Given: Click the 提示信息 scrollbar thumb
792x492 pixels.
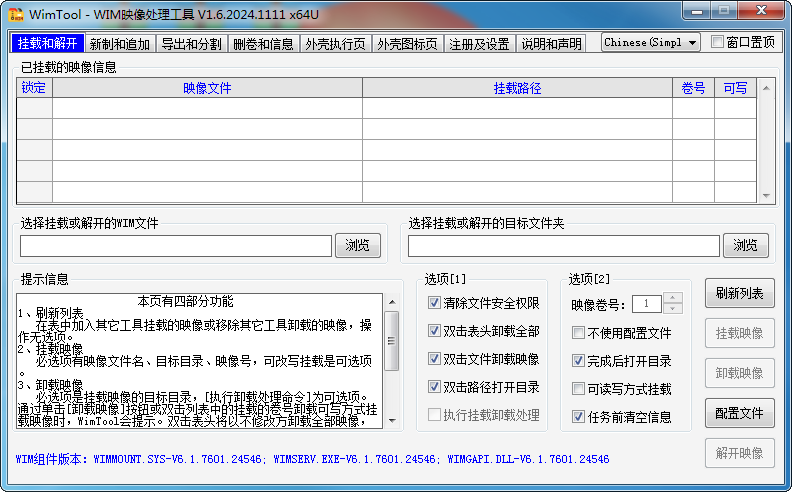Looking at the screenshot, I should [x=392, y=341].
